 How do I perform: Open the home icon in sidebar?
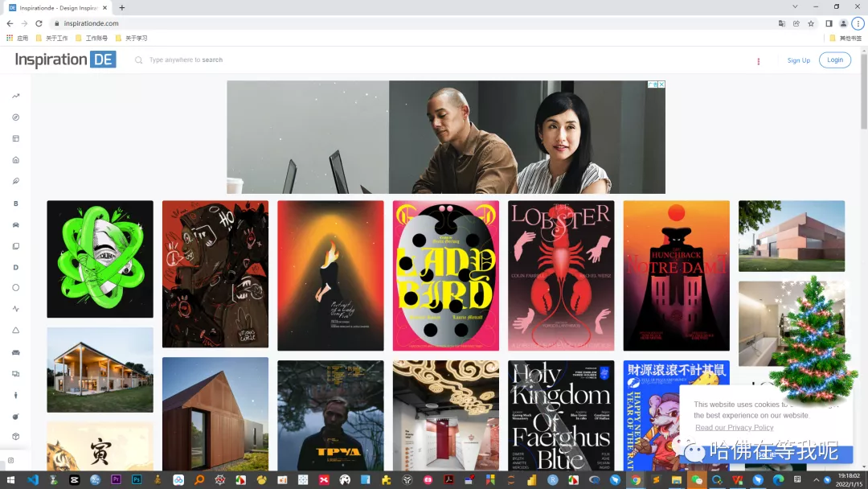point(16,160)
